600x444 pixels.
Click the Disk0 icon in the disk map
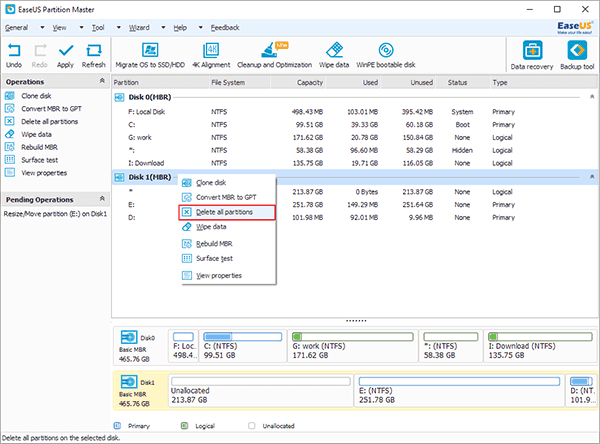pos(129,337)
